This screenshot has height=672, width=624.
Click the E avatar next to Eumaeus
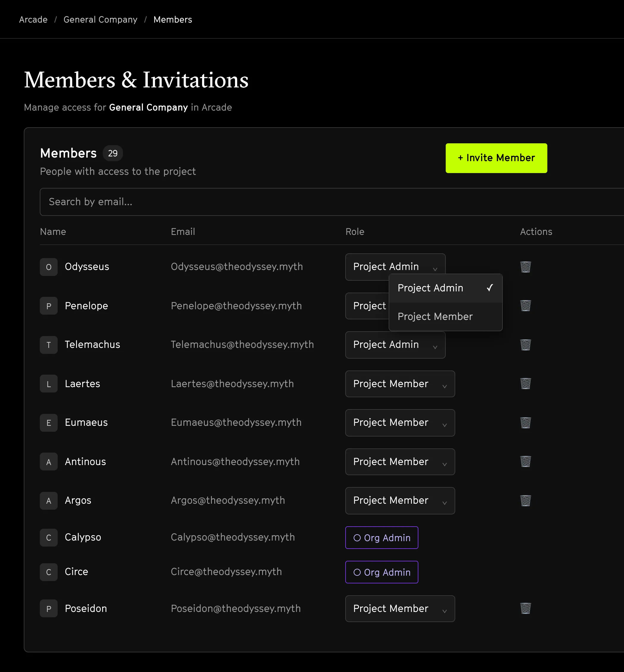click(x=49, y=423)
